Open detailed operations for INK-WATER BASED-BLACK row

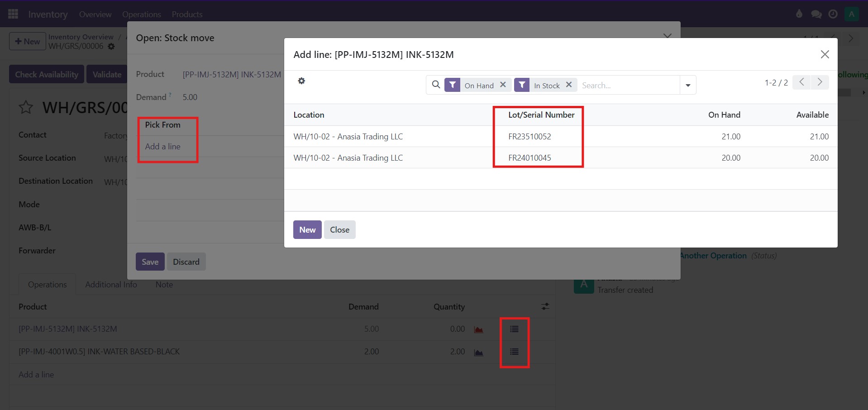click(x=514, y=352)
